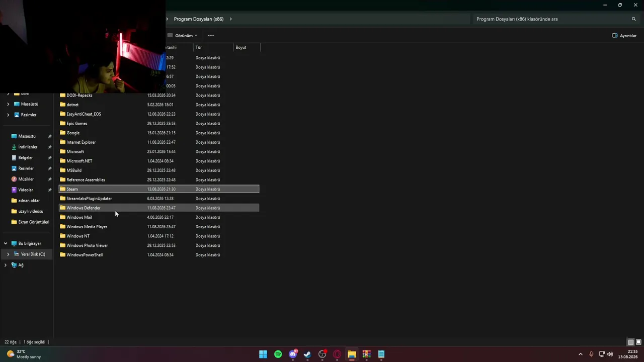Show hidden system tray icons
The height and width of the screenshot is (362, 644).
pos(580,354)
